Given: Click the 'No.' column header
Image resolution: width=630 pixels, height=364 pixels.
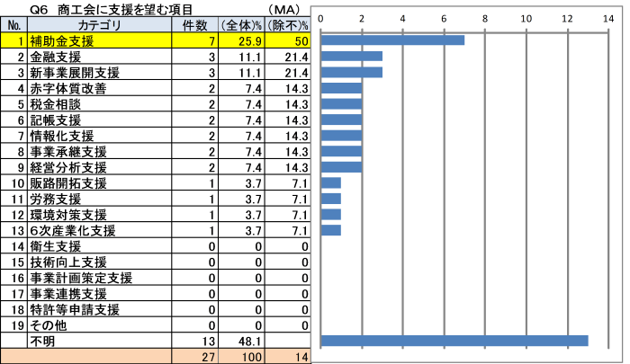Looking at the screenshot, I should point(14,25).
